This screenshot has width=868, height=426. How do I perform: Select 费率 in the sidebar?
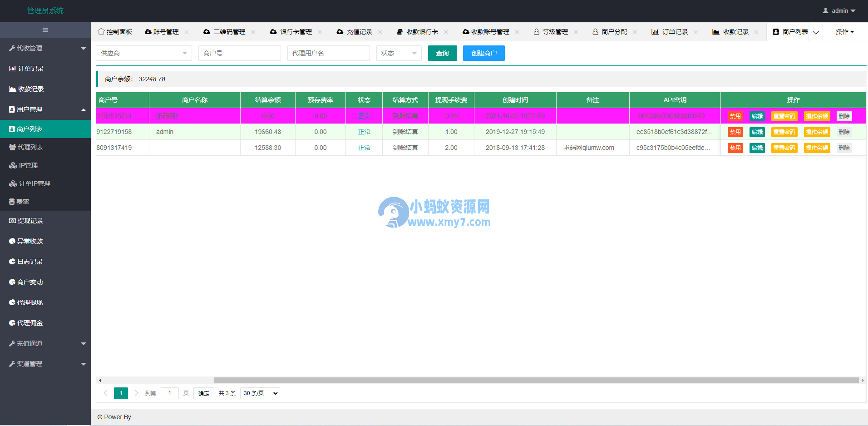pos(22,201)
